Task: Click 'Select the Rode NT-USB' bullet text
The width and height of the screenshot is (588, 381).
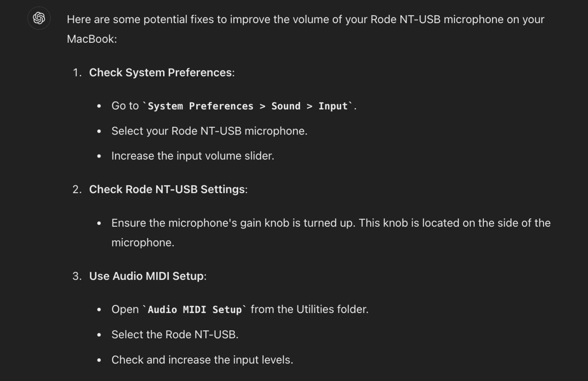Action: [x=175, y=335]
